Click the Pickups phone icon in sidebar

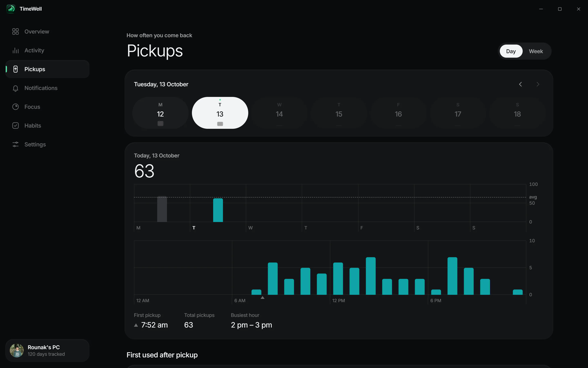(16, 69)
